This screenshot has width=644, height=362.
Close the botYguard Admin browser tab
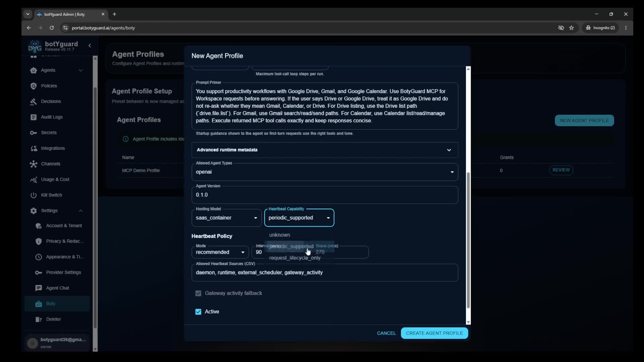click(x=103, y=14)
